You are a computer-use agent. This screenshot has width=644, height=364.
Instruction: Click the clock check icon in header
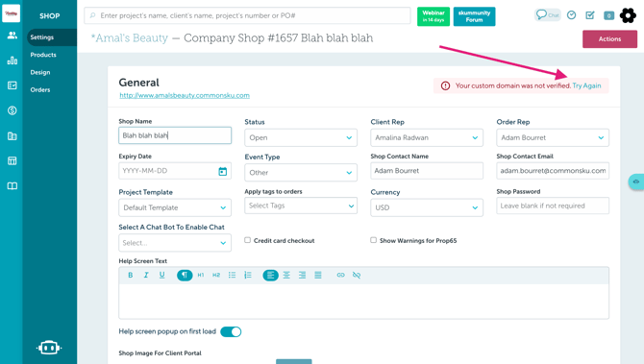click(x=571, y=15)
